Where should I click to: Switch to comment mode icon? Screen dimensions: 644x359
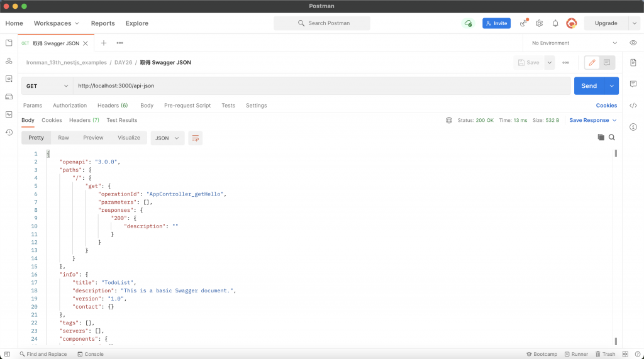pos(607,62)
